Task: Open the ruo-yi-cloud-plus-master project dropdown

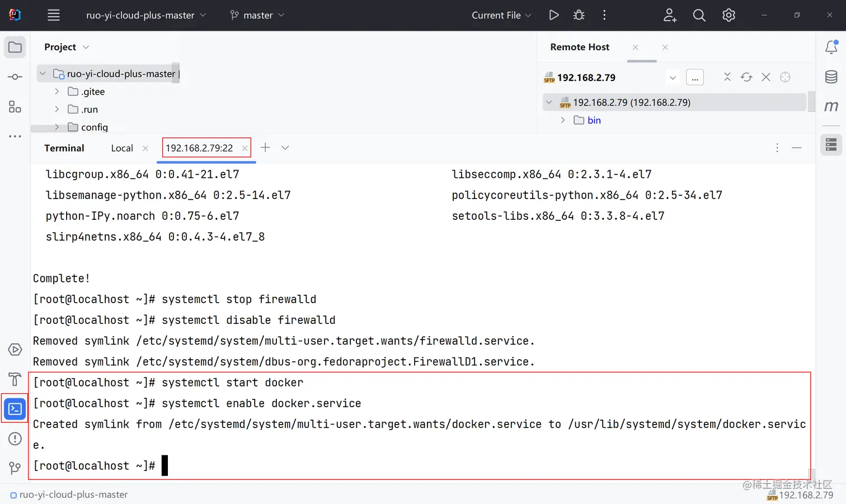Action: pos(146,15)
